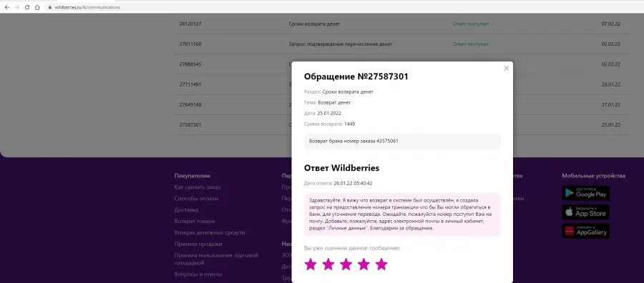Open the Способы оплаты footer link
644x283 pixels.
tap(196, 199)
